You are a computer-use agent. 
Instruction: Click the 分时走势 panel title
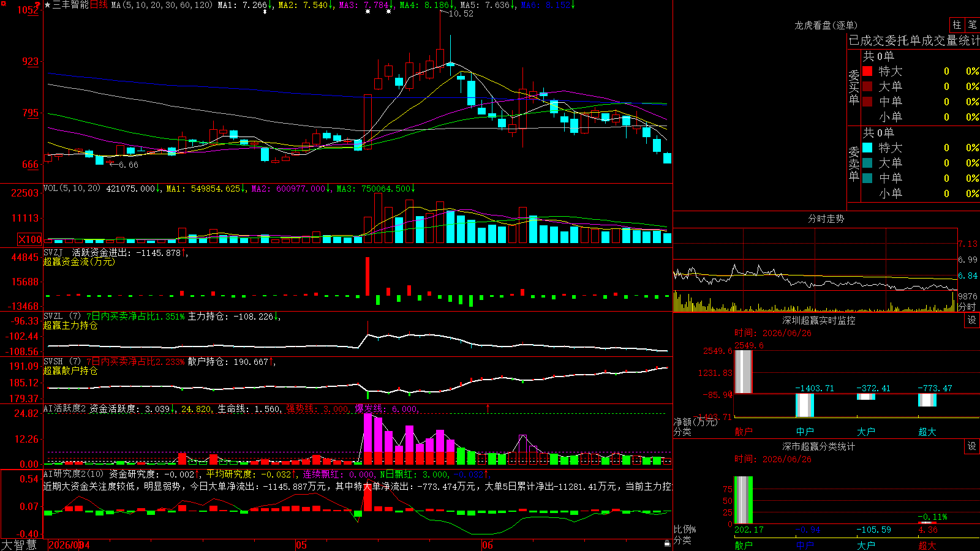click(x=826, y=219)
